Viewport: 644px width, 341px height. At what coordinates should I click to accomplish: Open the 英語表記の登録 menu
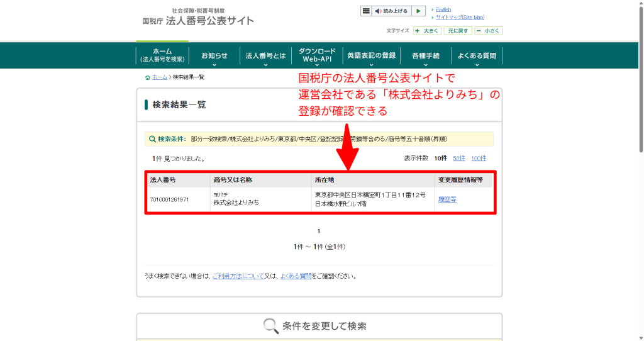tap(371, 56)
